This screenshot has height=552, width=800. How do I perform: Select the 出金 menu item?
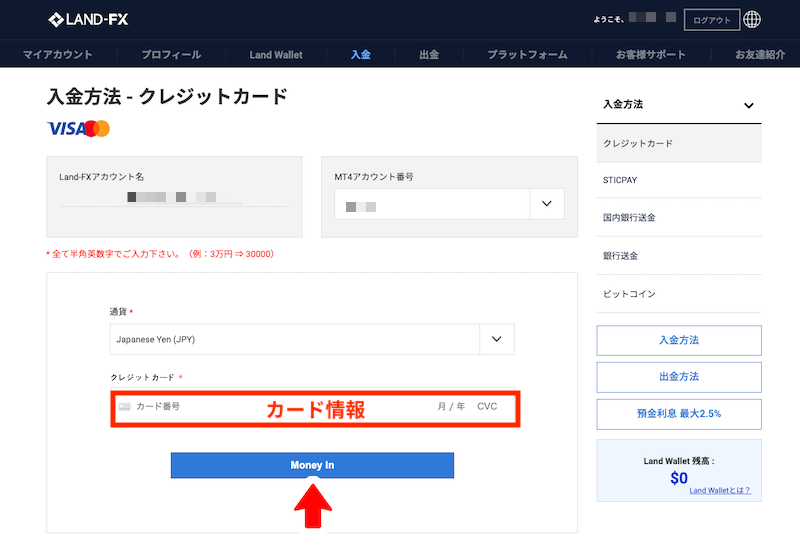click(429, 55)
